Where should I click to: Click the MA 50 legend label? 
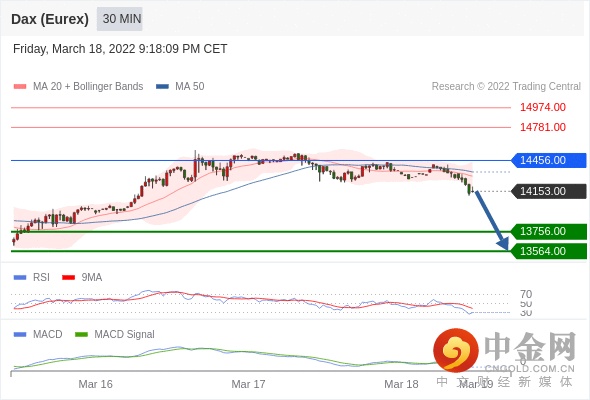click(190, 87)
